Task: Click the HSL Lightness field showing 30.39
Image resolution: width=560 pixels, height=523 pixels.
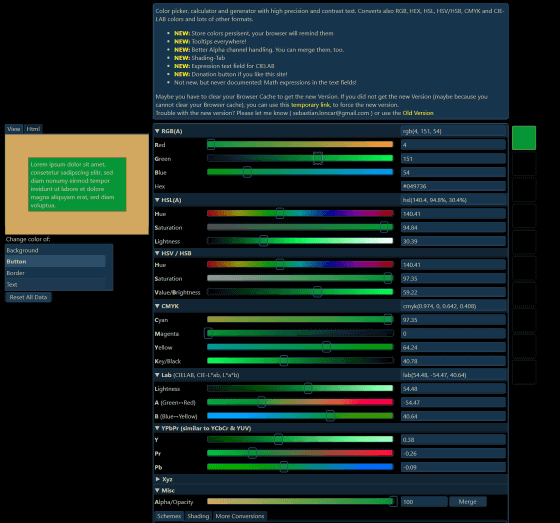Action: coord(453,241)
